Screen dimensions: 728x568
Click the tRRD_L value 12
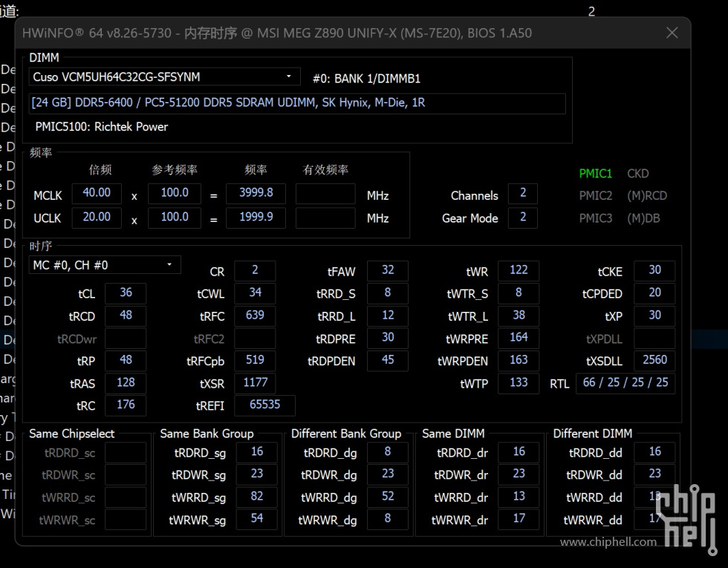point(388,316)
